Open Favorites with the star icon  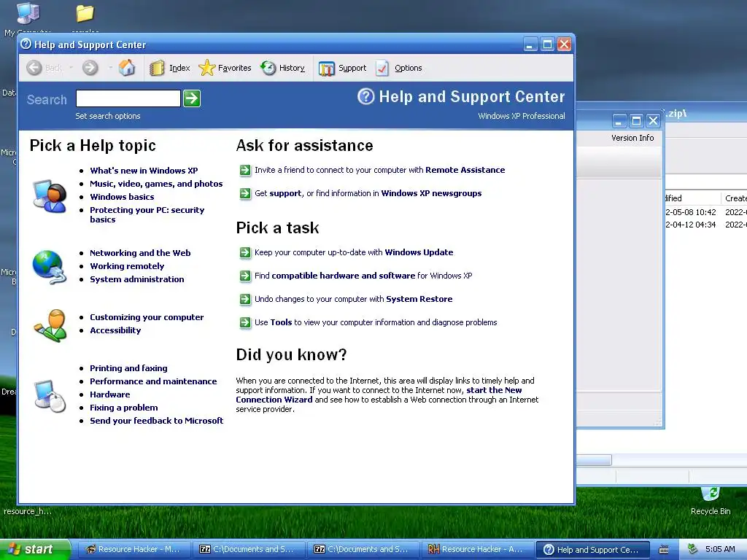click(x=225, y=68)
